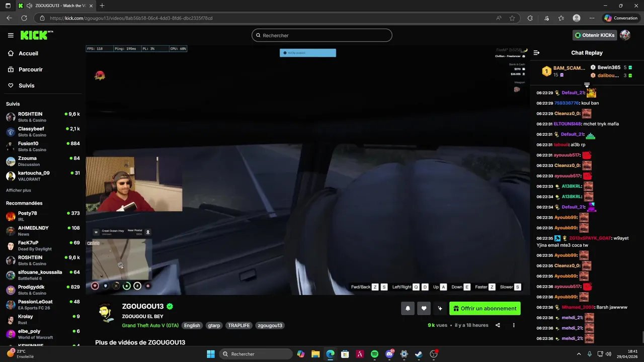Open the favorites list icon
The image size is (644, 362).
pos(561,18)
